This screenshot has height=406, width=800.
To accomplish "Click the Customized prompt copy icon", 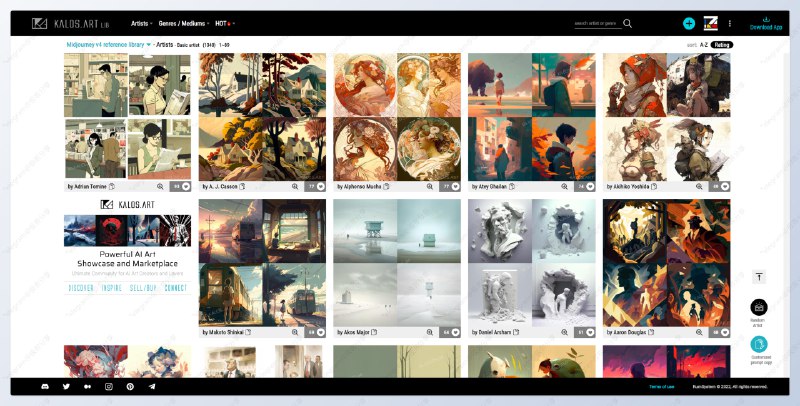I will click(x=759, y=344).
